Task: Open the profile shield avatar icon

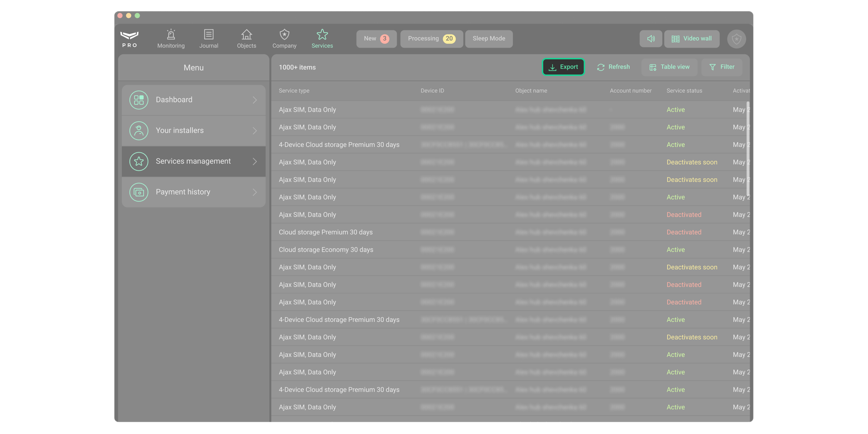Action: coord(736,39)
